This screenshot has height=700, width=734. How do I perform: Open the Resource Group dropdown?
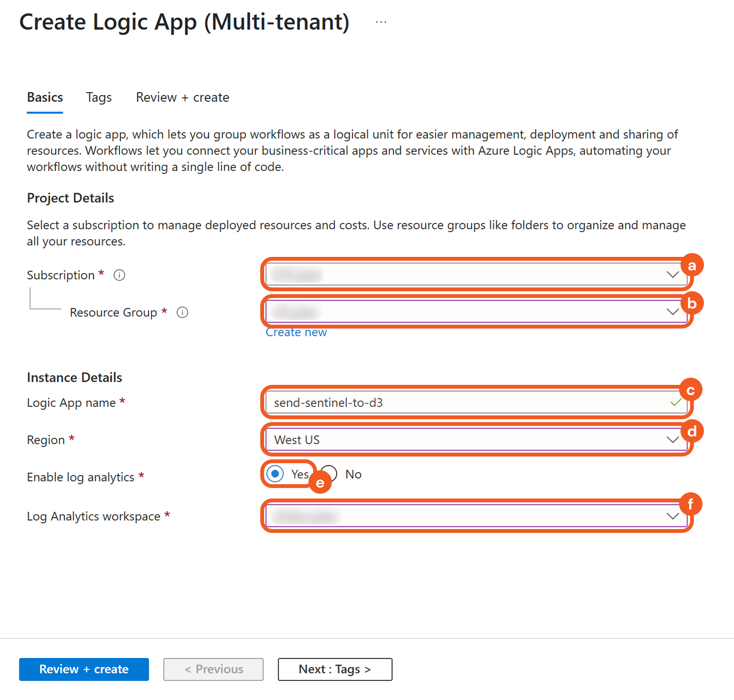coord(475,312)
